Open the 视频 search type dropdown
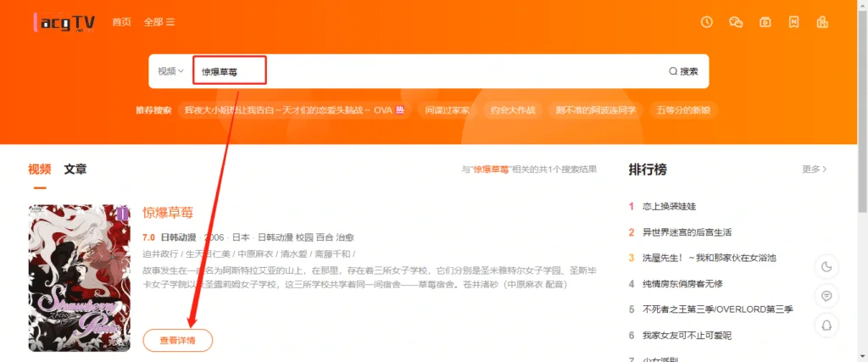This screenshot has height=362, width=868. point(170,71)
